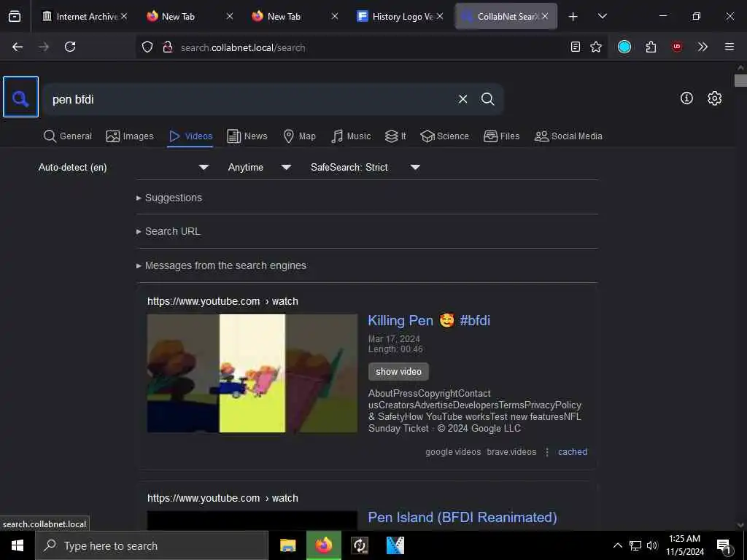Open a new tab with plus button
Viewport: 747px width, 560px height.
[573, 17]
